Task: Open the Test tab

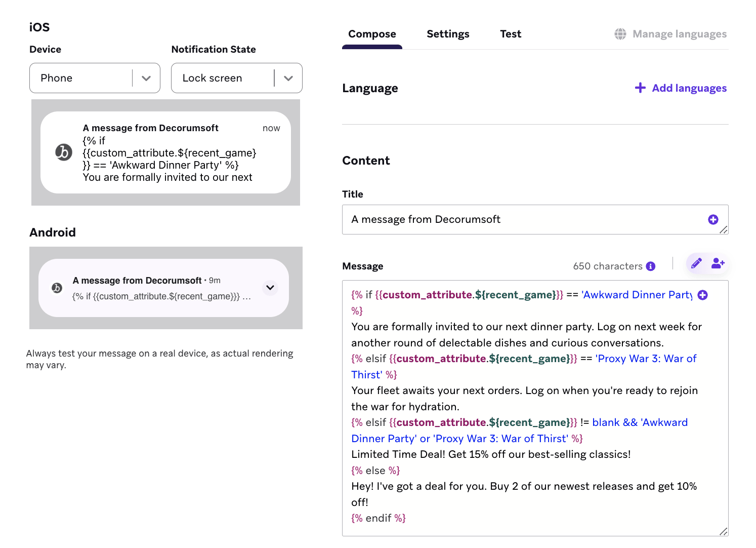Action: coord(511,34)
